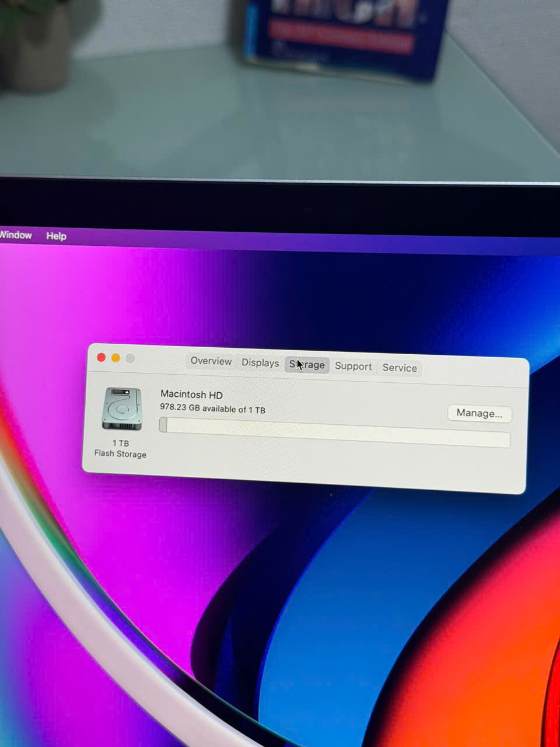Image resolution: width=560 pixels, height=747 pixels.
Task: Click the Manage... button
Action: 480,413
